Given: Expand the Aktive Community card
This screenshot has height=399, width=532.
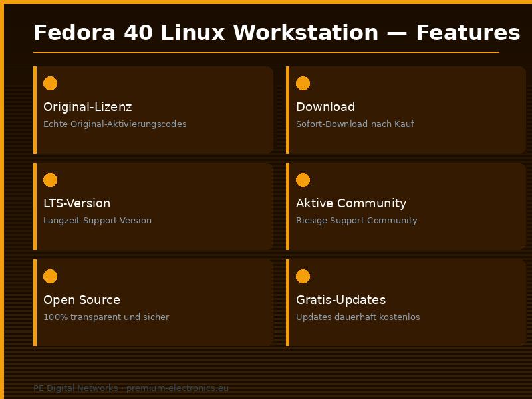Looking at the screenshot, I should point(406,206).
